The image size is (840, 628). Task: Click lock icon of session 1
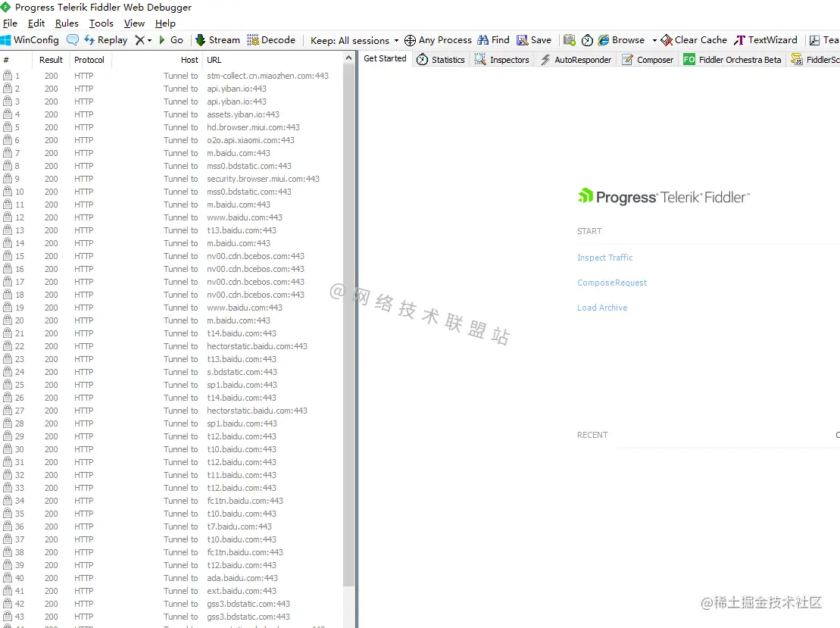pos(8,75)
